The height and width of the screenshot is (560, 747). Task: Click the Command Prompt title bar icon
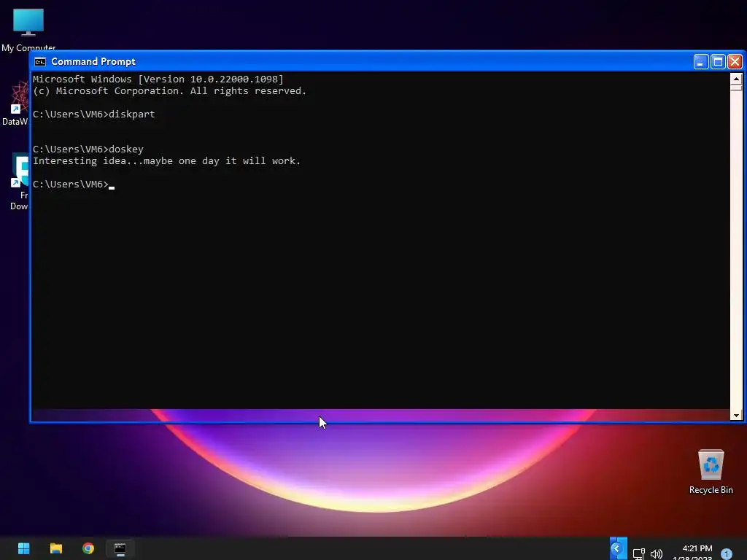click(40, 62)
